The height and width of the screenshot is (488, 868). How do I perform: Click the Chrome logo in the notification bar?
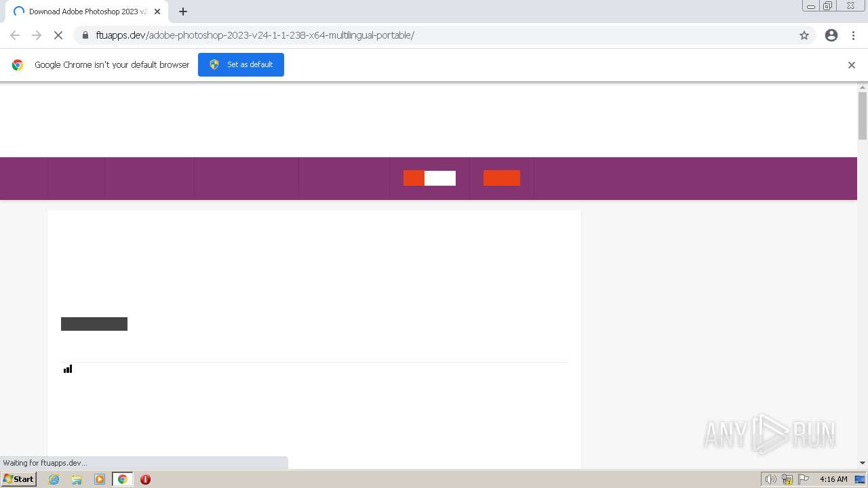(x=18, y=65)
